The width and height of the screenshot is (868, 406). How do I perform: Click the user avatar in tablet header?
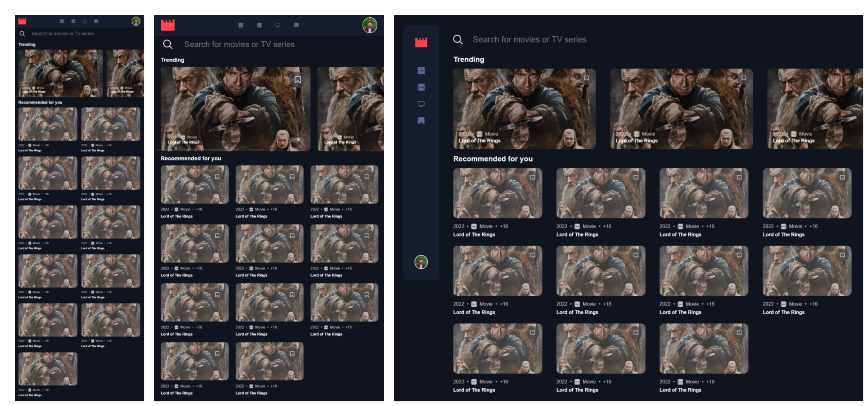point(370,25)
